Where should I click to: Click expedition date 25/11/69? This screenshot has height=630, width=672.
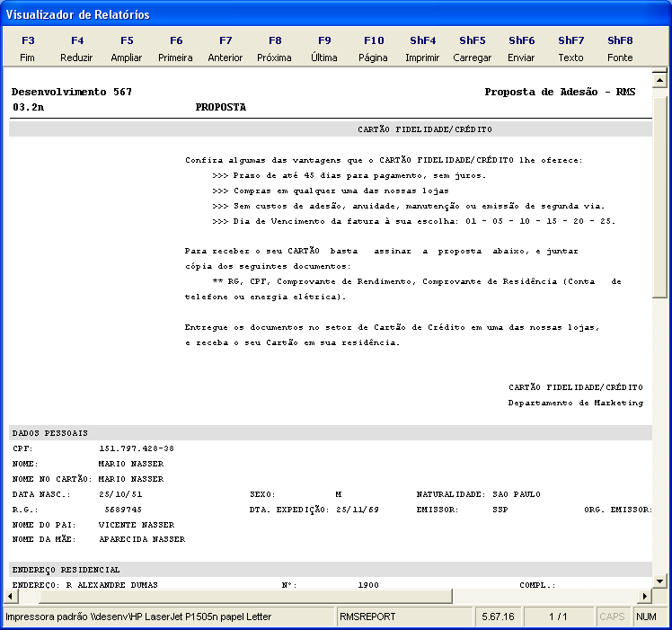pos(358,510)
